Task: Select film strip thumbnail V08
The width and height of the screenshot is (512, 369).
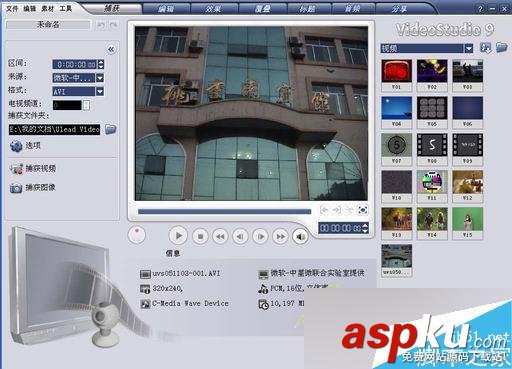Action: click(x=432, y=149)
